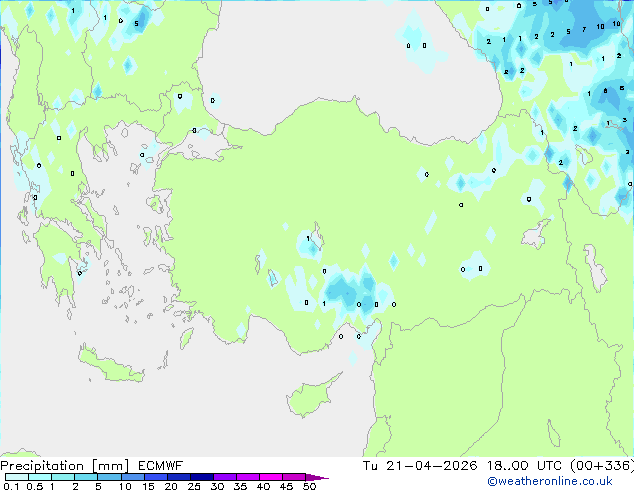Click the island of Crete on map

pos(111,365)
